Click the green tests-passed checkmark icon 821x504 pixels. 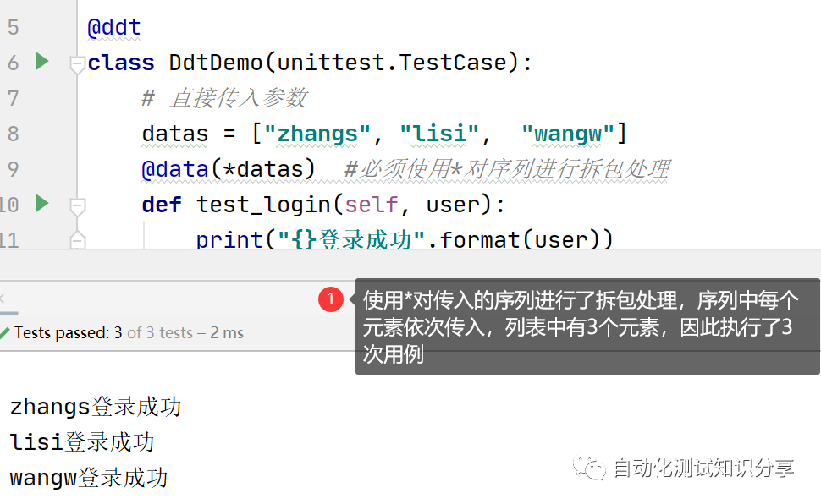coord(5,333)
